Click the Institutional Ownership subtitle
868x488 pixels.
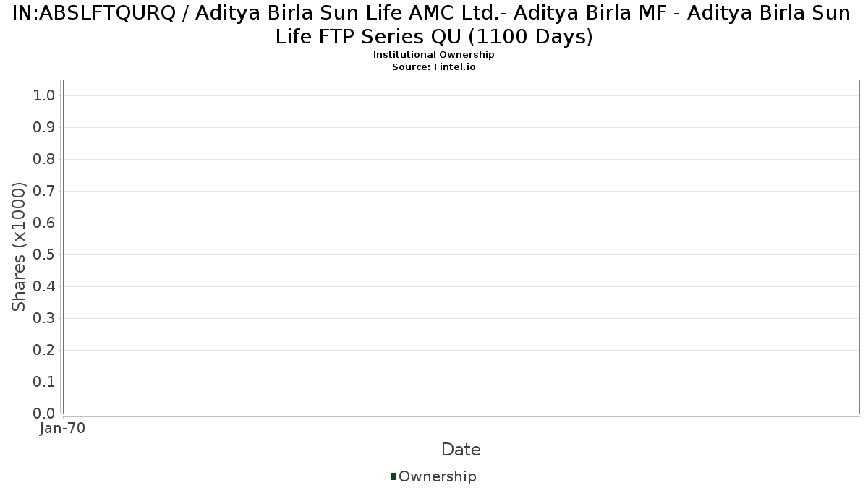pyautogui.click(x=434, y=55)
